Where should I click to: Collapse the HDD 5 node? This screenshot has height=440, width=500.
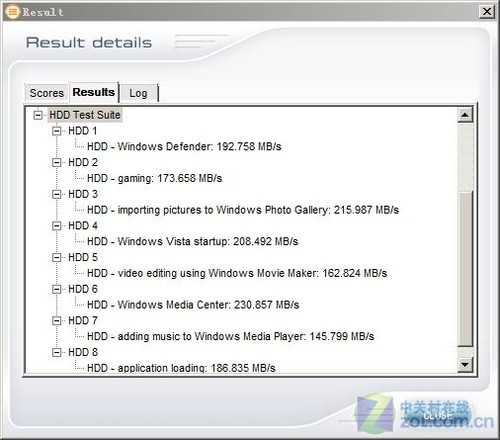(57, 258)
